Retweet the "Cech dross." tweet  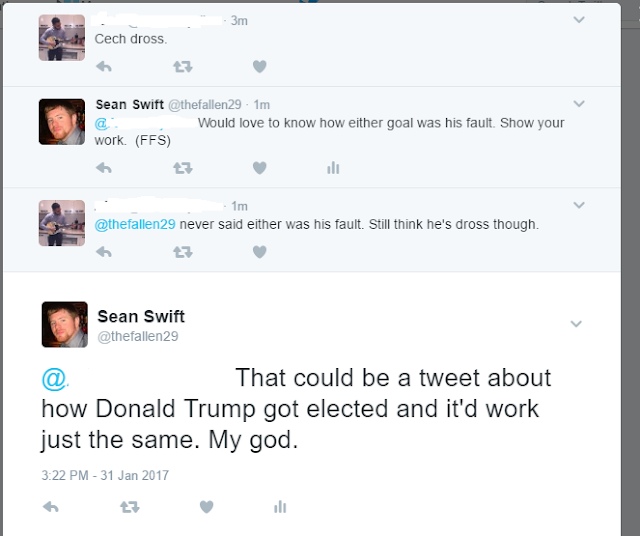pyautogui.click(x=182, y=67)
